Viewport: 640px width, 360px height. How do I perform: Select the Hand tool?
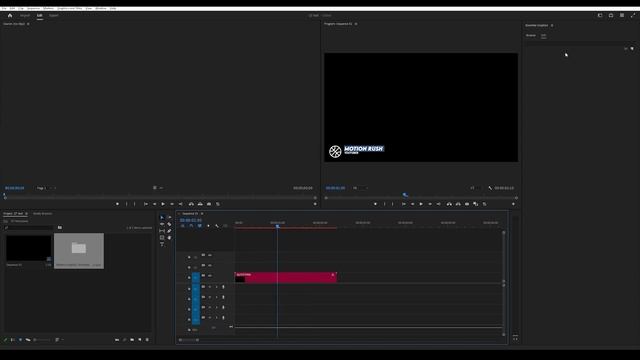click(169, 238)
